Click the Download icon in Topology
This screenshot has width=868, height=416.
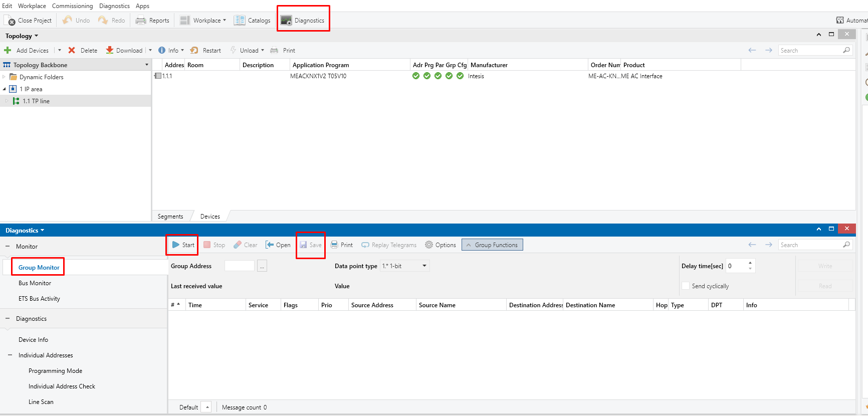pyautogui.click(x=109, y=51)
